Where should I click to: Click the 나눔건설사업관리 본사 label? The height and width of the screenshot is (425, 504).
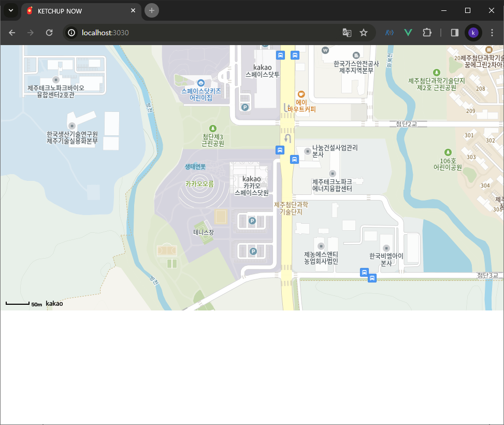pyautogui.click(x=335, y=151)
